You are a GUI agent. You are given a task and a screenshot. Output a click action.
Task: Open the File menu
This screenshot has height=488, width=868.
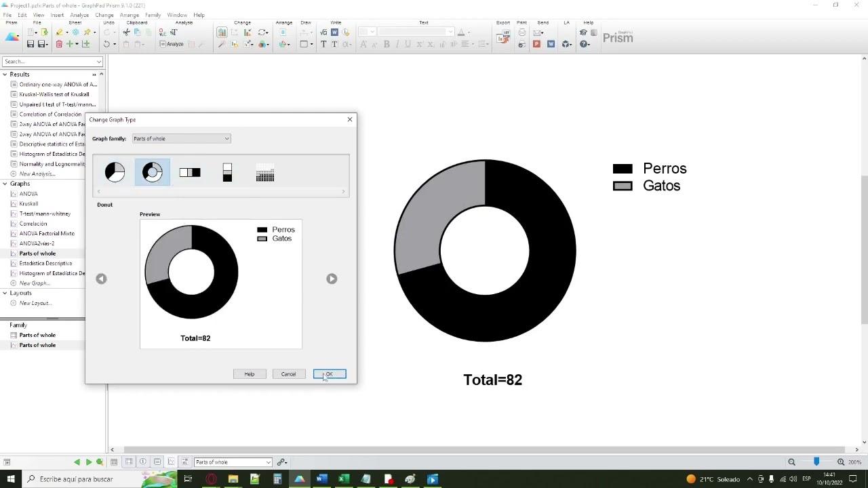7,15
